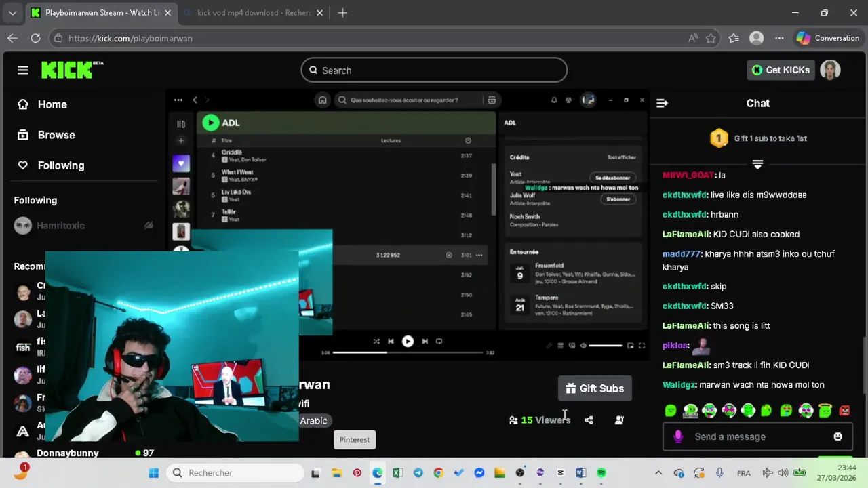Viewport: 868px width, 488px height.
Task: Click the Arabic language tag
Action: pos(313,421)
